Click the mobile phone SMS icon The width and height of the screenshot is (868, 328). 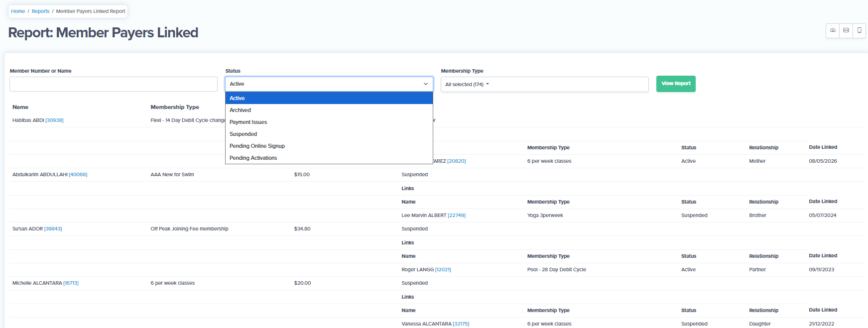(859, 30)
